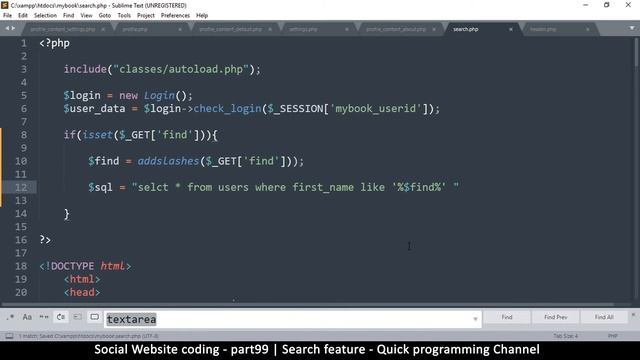Image resolution: width=640 pixels, height=360 pixels.
Task: Click line number 8 in the gutter
Action: [x=24, y=135]
